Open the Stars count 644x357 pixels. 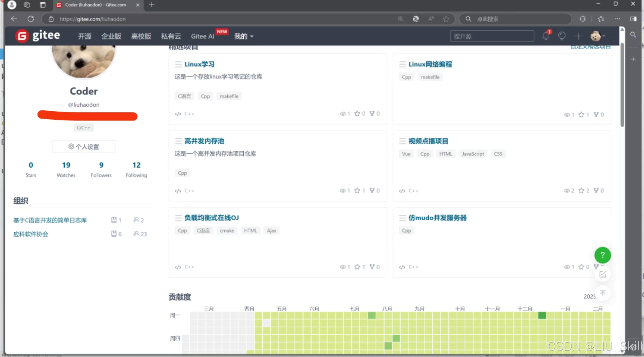pyautogui.click(x=31, y=169)
